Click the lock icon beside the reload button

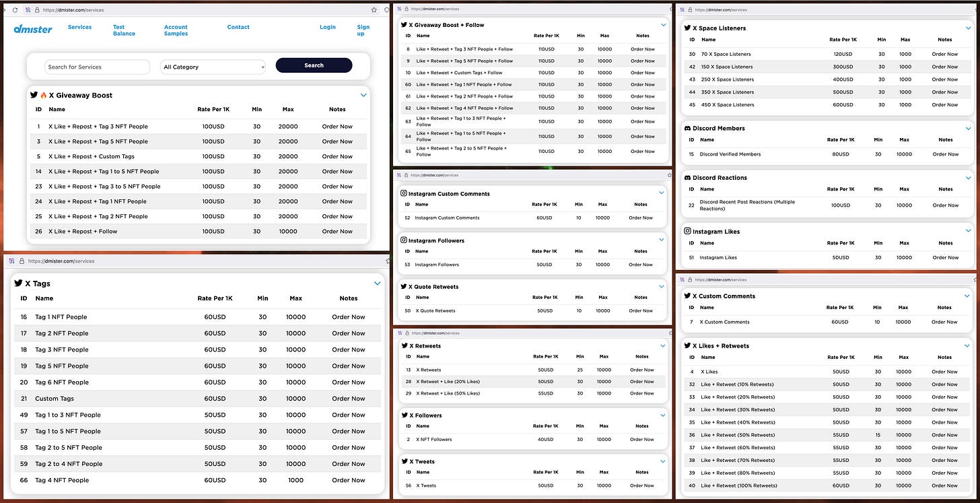click(x=37, y=10)
